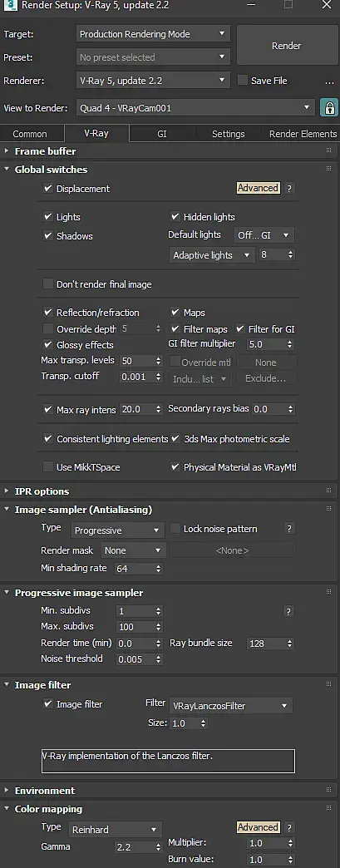Enable Don't render final image checkbox
The width and height of the screenshot is (340, 868).
[48, 284]
